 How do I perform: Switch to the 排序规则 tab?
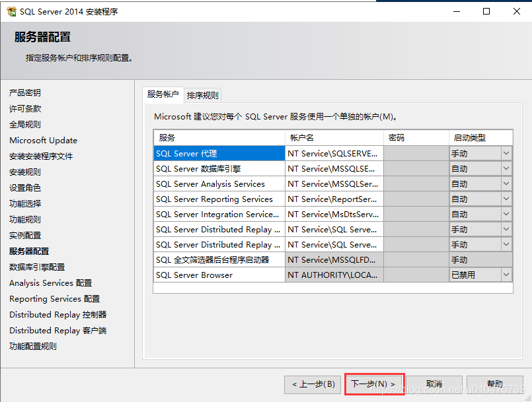pyautogui.click(x=202, y=95)
